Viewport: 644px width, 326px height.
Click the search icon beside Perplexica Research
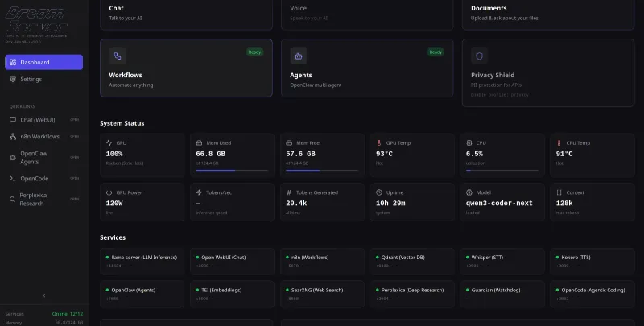pos(13,200)
